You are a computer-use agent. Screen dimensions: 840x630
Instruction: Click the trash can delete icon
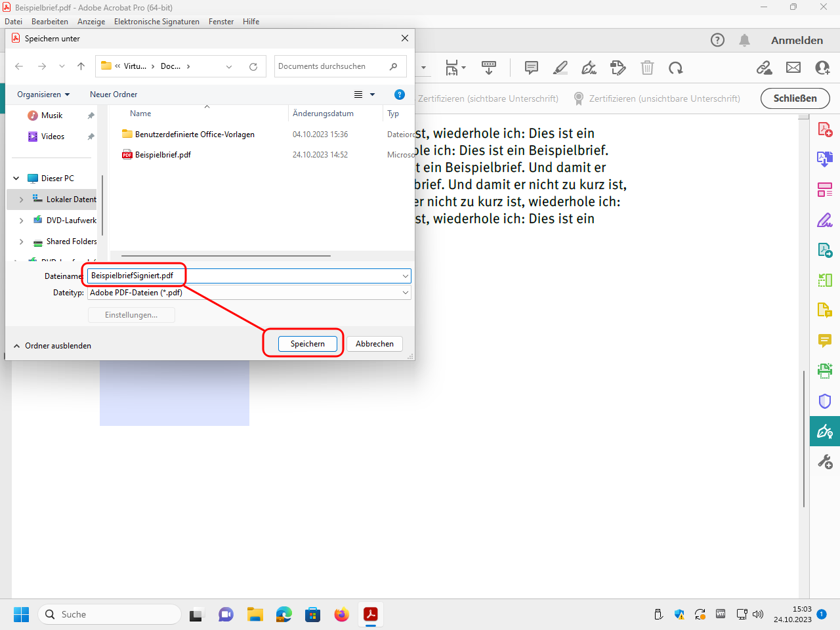click(x=647, y=68)
